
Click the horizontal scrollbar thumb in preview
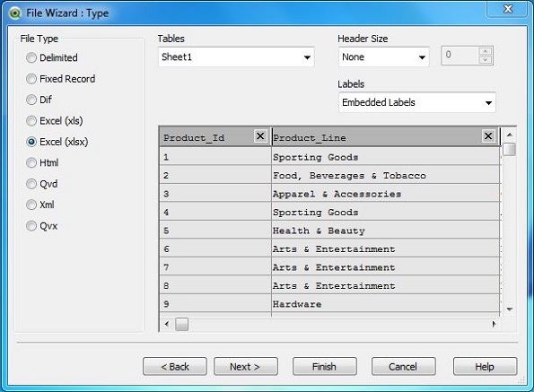pyautogui.click(x=181, y=325)
